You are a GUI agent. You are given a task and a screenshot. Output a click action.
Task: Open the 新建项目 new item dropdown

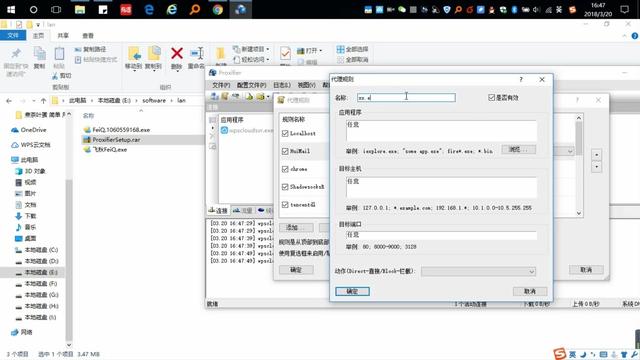click(268, 49)
